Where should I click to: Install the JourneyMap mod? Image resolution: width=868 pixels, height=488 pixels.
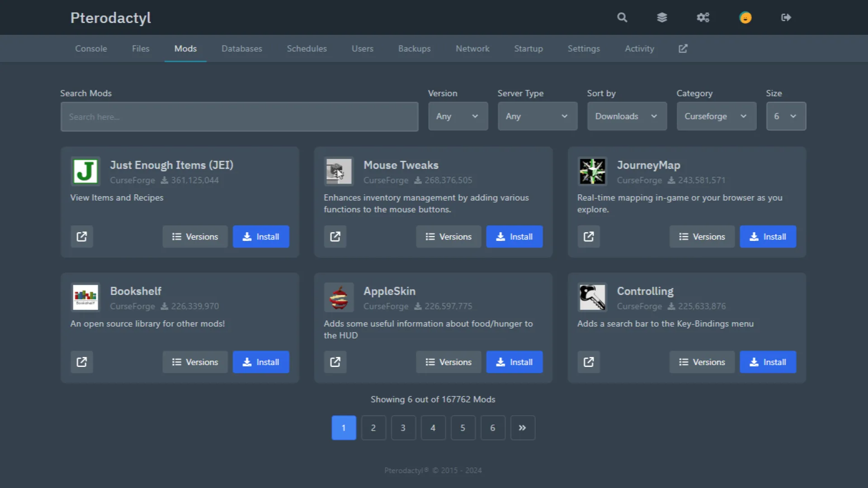pos(768,236)
